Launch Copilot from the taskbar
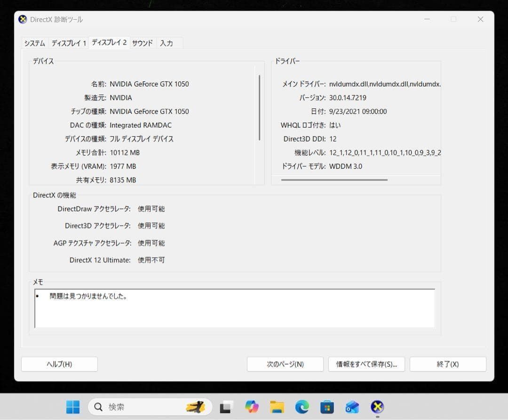Image resolution: width=508 pixels, height=420 pixels. (252, 407)
